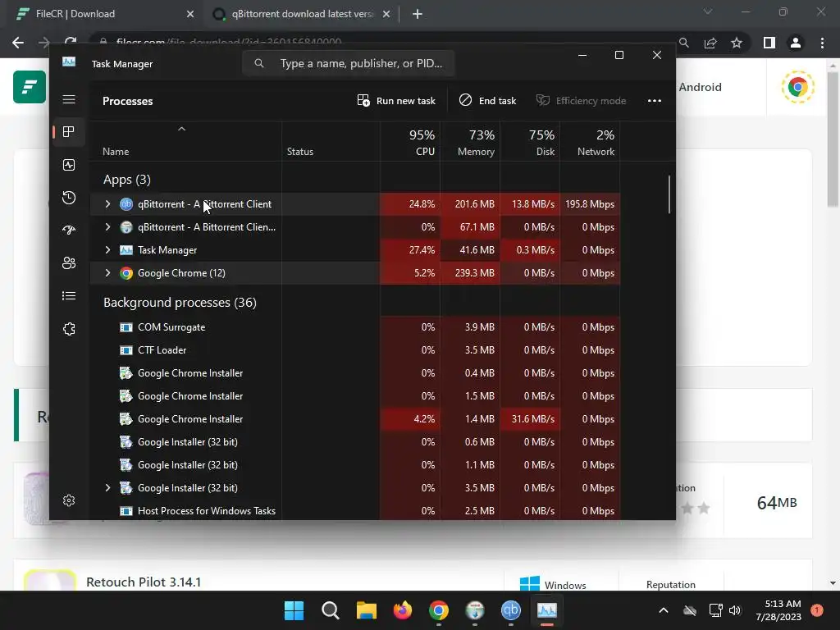Screen dimensions: 840x630
Task: Click the Task Manager search field
Action: click(348, 63)
